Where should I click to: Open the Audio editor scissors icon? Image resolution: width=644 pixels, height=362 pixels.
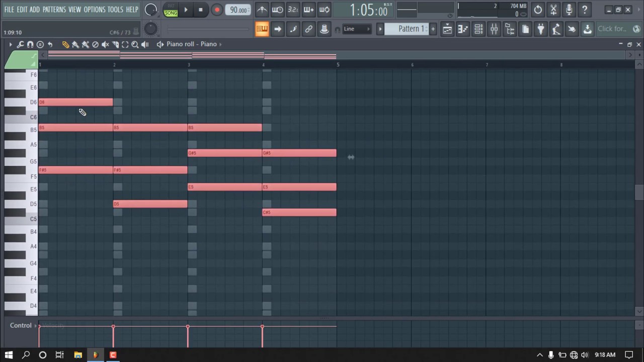553,10
